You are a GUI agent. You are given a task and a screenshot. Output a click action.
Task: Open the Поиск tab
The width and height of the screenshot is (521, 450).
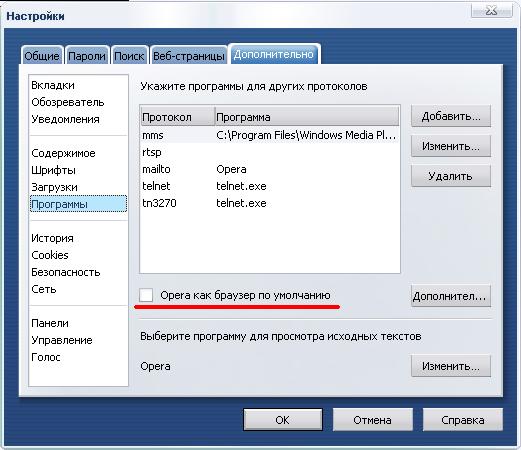tap(129, 55)
